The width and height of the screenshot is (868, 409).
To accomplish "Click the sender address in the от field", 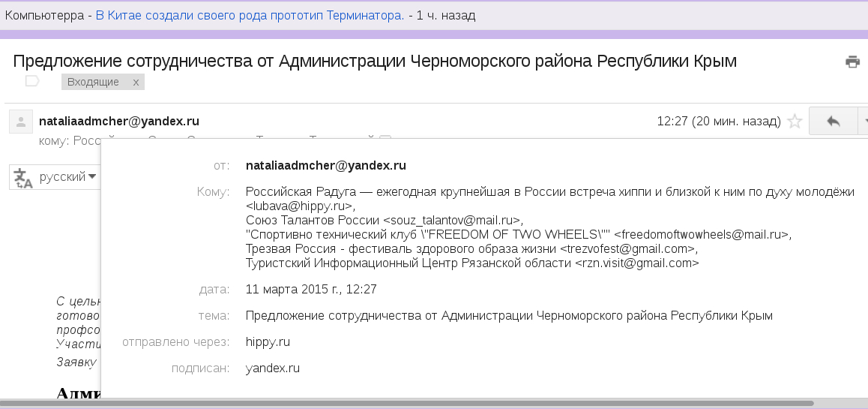I will pos(325,165).
